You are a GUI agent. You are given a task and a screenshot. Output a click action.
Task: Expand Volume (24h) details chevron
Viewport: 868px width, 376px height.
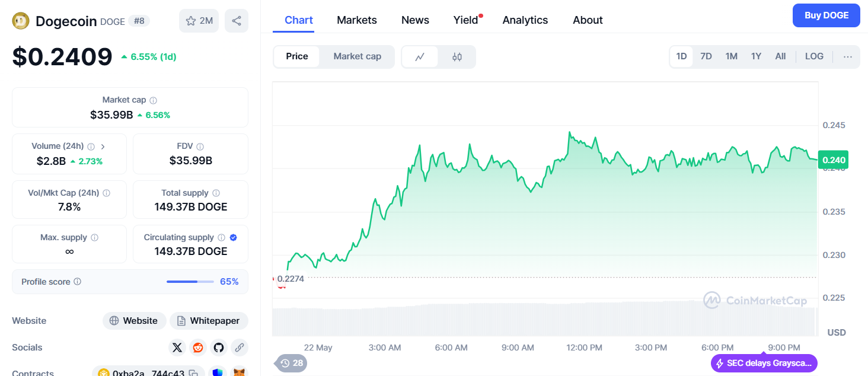coord(103,146)
